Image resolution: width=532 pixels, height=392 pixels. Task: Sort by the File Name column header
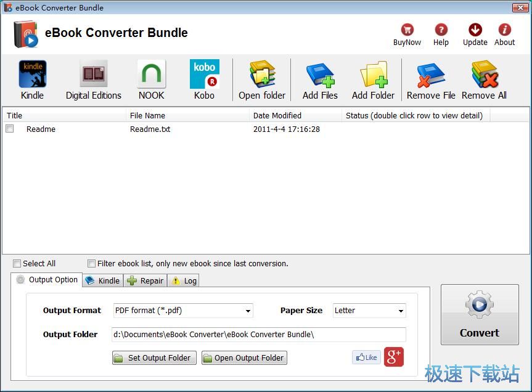click(x=187, y=116)
